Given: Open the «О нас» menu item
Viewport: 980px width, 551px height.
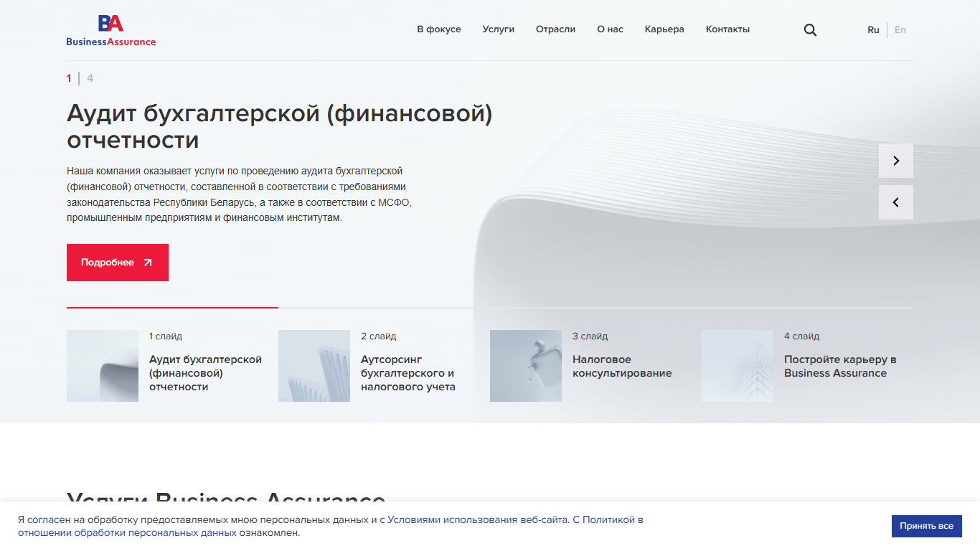Looking at the screenshot, I should (x=611, y=29).
